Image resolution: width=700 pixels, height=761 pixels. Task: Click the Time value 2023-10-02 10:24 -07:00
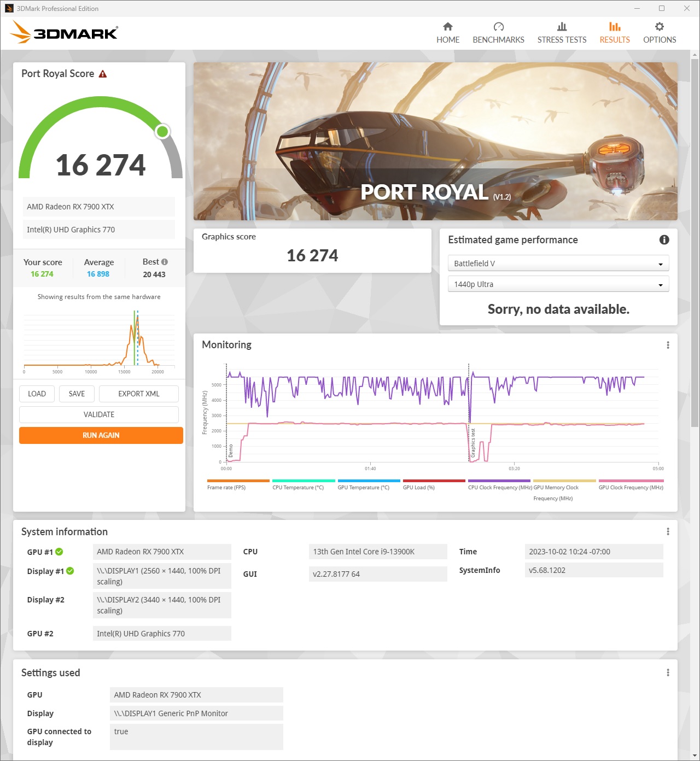click(594, 552)
